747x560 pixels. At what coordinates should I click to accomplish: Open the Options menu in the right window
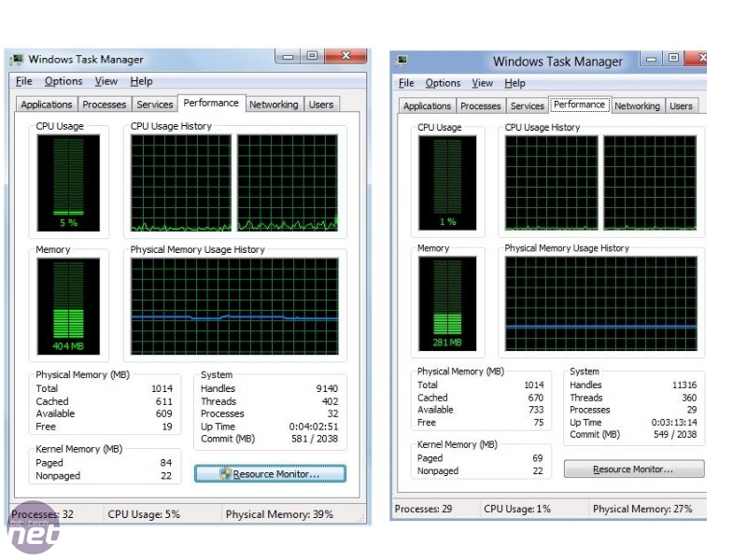pos(443,83)
